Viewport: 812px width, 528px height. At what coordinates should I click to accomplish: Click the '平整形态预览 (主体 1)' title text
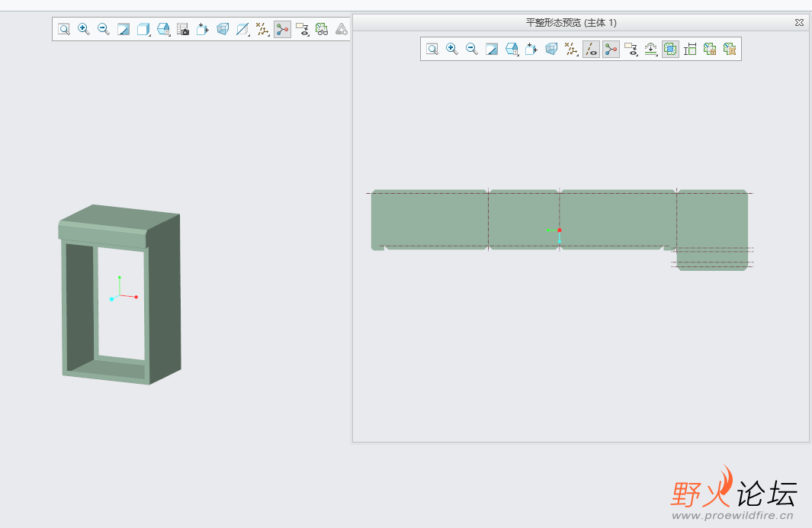(571, 22)
